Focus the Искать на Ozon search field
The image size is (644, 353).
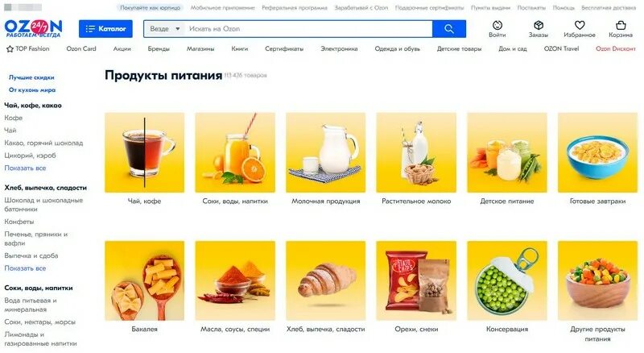click(308, 29)
